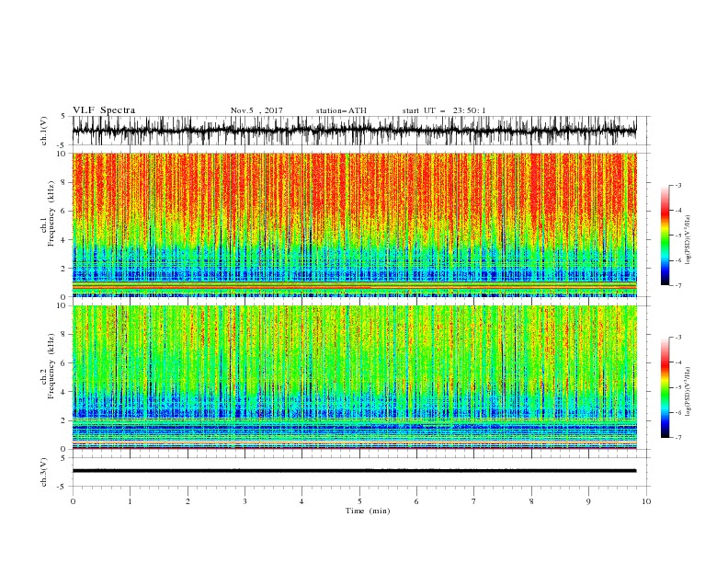Select the ch.1 "Frequency (kHz)" axis label
This screenshot has width=728, height=563.
click(51, 214)
